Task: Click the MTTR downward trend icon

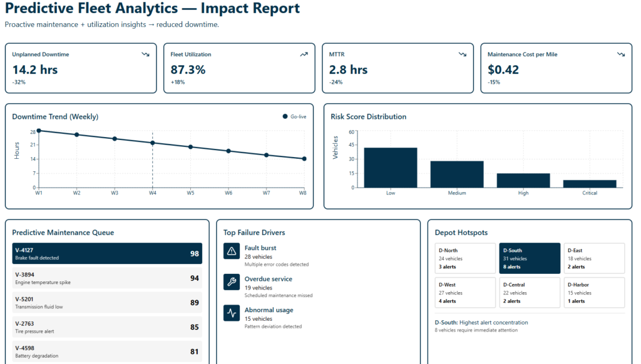Action: [x=462, y=54]
